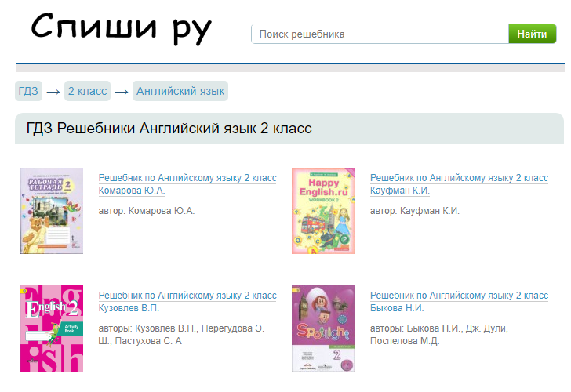Go to the 2 класс breadcrumb
Screen dimensions: 571x392
click(87, 91)
